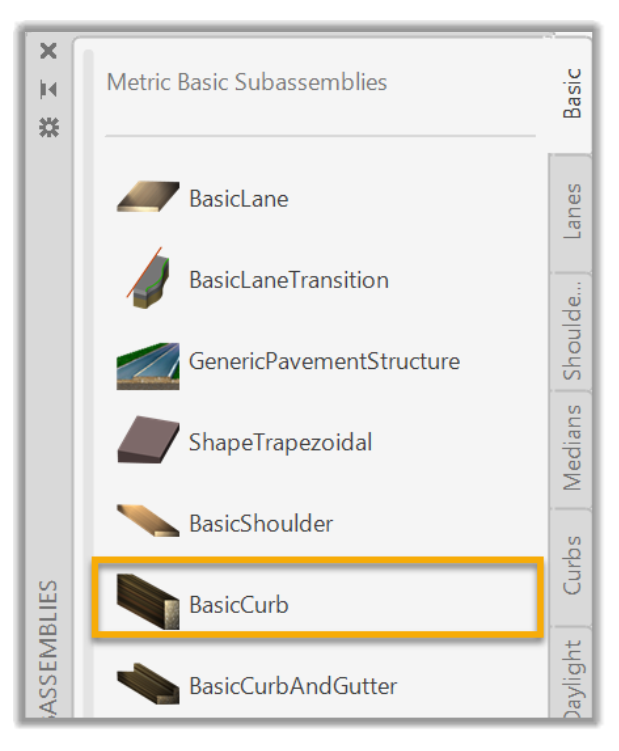The height and width of the screenshot is (751, 619).
Task: Click the BasicCurb subassembly icon
Action: point(148,603)
